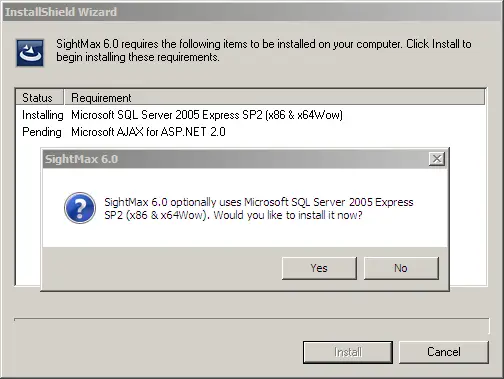This screenshot has width=504, height=379.
Task: Click the Yes button
Action: pyautogui.click(x=319, y=268)
